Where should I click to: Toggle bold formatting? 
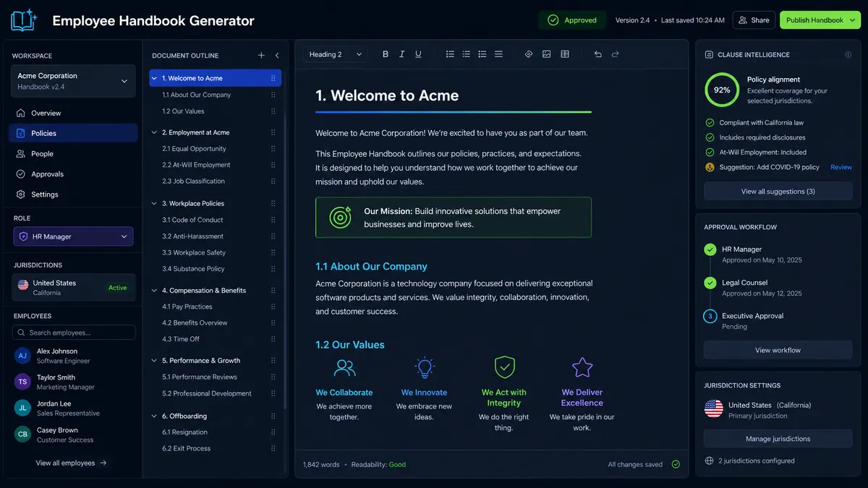386,54
